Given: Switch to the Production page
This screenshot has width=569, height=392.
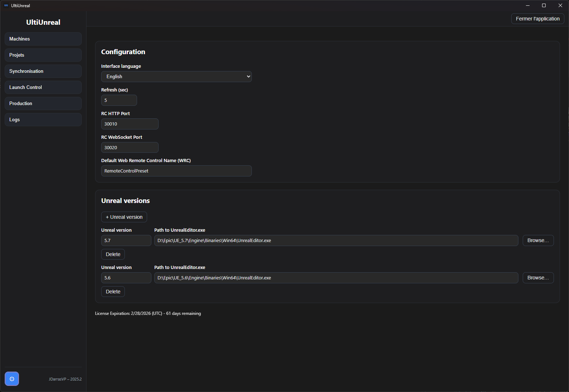Looking at the screenshot, I should point(43,103).
